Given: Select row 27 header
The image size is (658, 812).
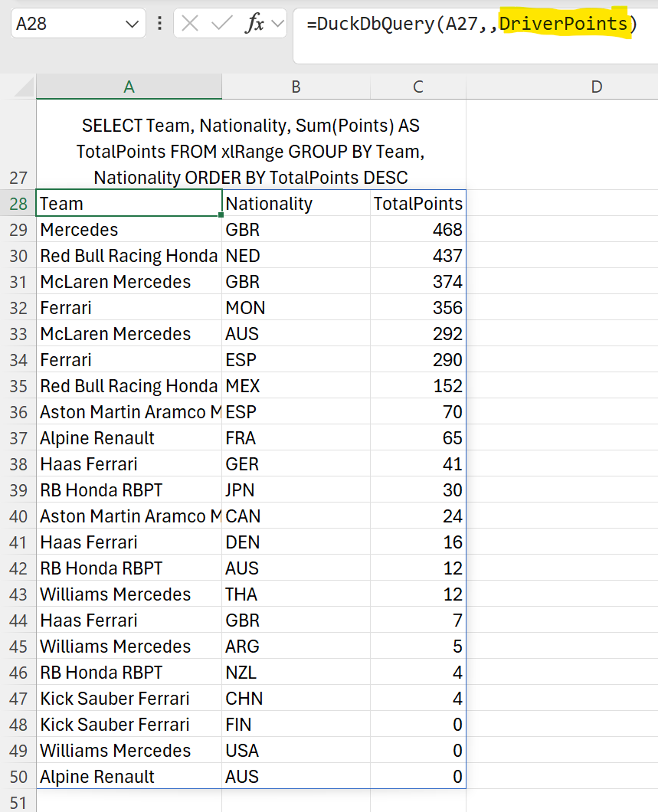Looking at the screenshot, I should (x=18, y=178).
